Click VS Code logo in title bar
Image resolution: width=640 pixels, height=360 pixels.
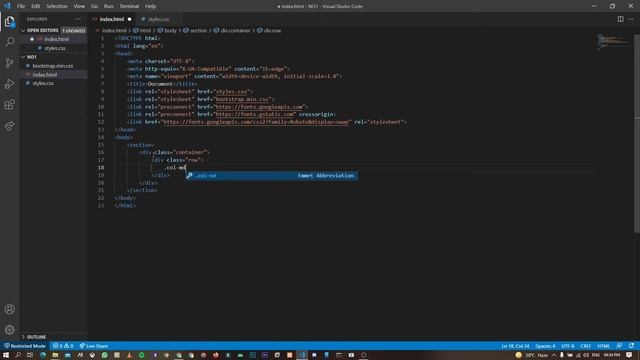(x=7, y=6)
